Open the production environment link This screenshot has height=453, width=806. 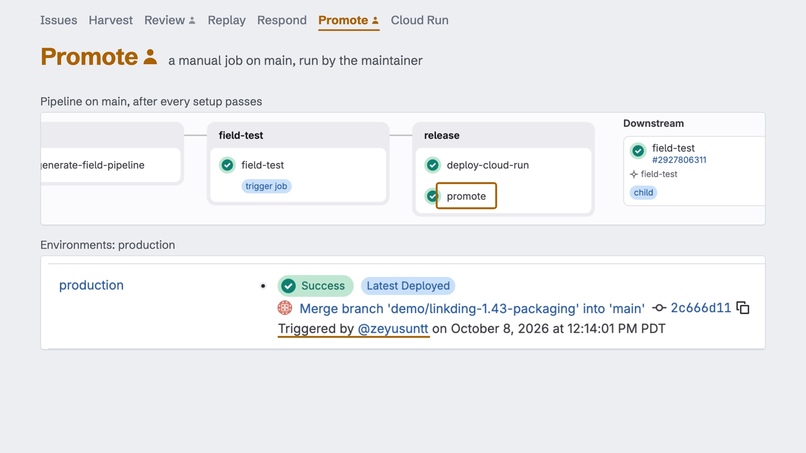pyautogui.click(x=91, y=285)
